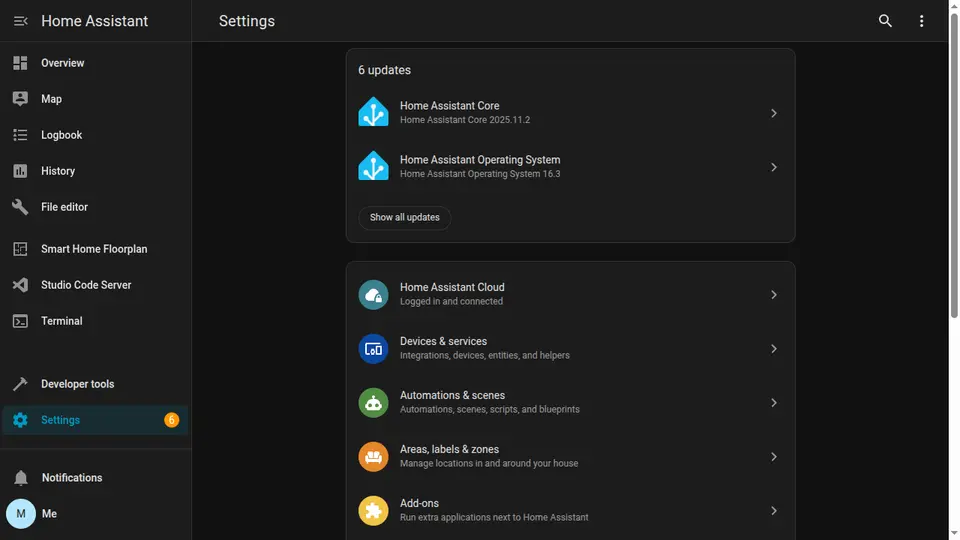The height and width of the screenshot is (540, 960).
Task: Click the Notifications label
Action: [x=72, y=478]
